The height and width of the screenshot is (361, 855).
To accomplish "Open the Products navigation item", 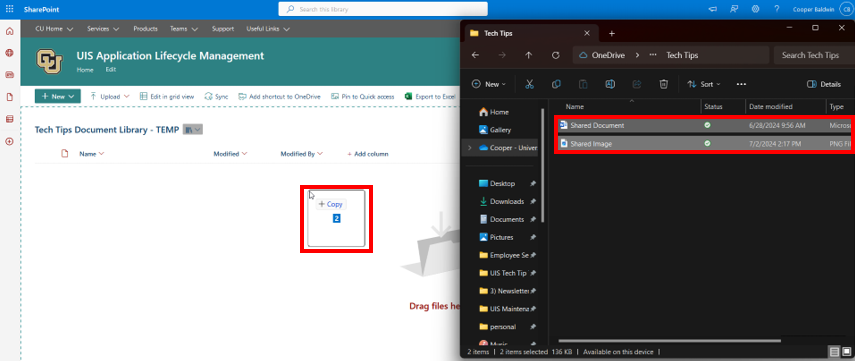I will coord(145,29).
